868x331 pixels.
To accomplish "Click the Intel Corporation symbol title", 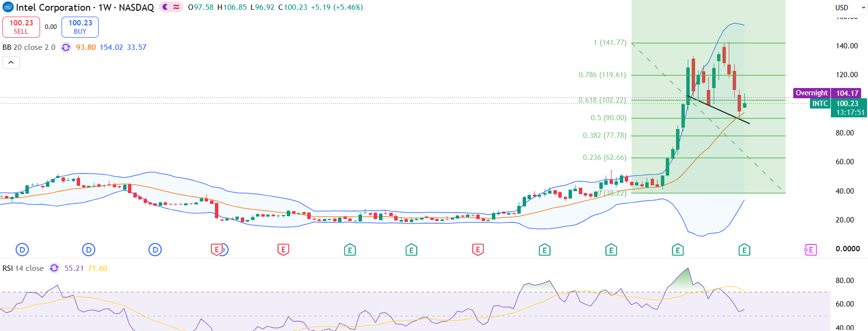I will point(53,7).
